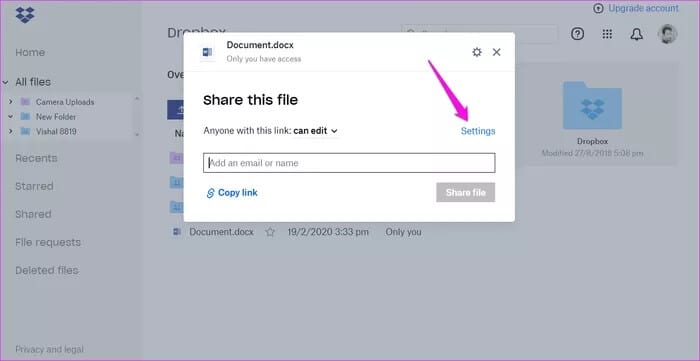The image size is (700, 361).
Task: Open the large Dropbox folder thumbnail
Action: coord(592,105)
